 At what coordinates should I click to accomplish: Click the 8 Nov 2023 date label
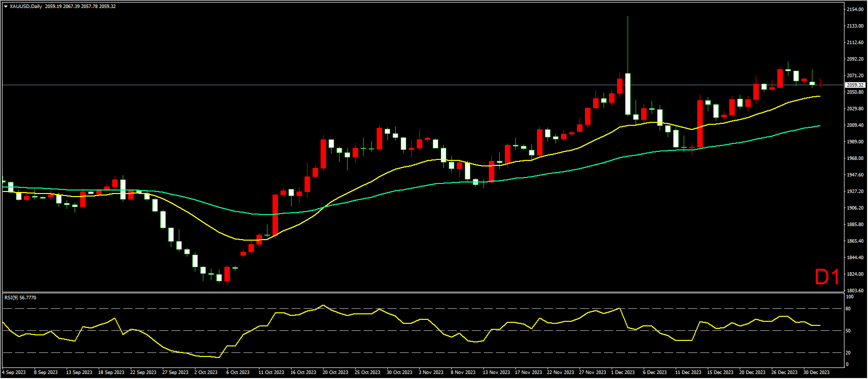tap(463, 372)
